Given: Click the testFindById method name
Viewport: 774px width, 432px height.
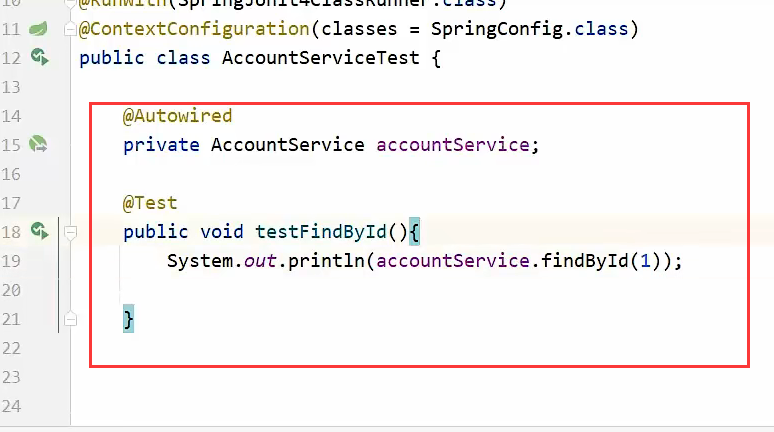Looking at the screenshot, I should [320, 232].
